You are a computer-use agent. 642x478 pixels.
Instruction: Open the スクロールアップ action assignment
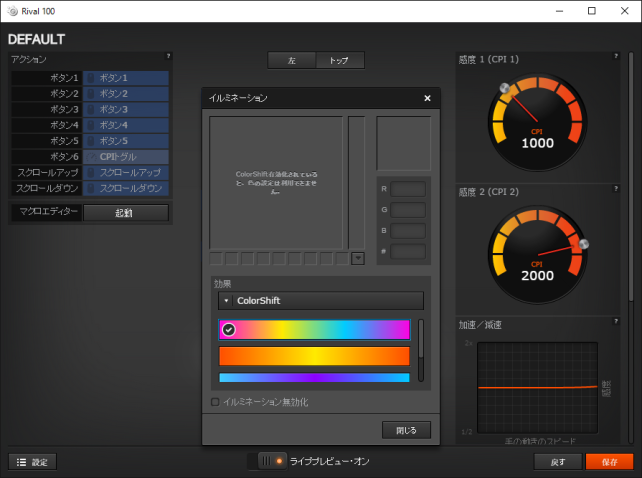(x=126, y=172)
